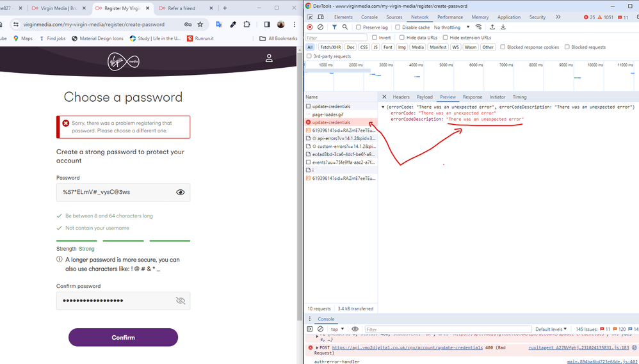Image resolution: width=639 pixels, height=364 pixels.
Task: Enable Disable cache checkbox
Action: pyautogui.click(x=398, y=28)
